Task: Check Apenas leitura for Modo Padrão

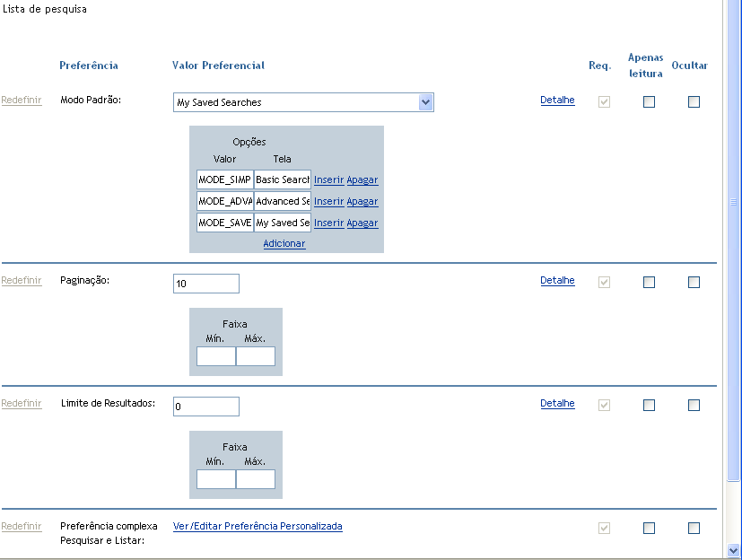Action: (649, 102)
